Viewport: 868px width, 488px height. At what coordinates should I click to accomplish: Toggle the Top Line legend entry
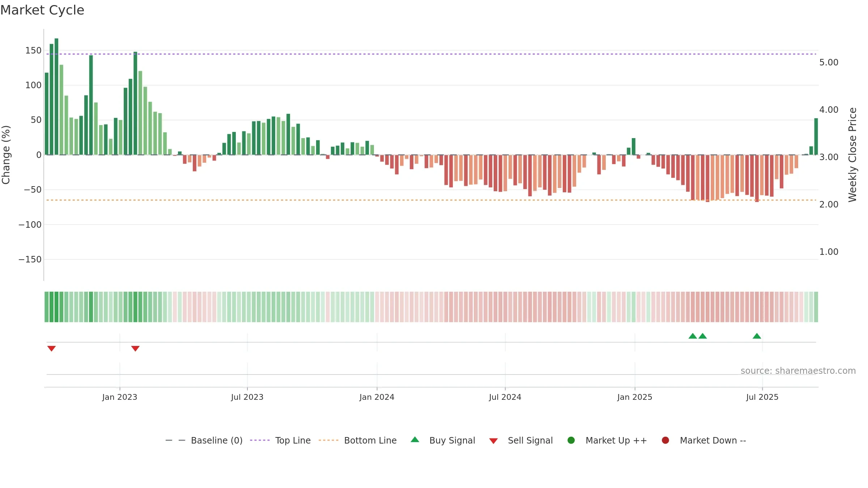coord(280,440)
